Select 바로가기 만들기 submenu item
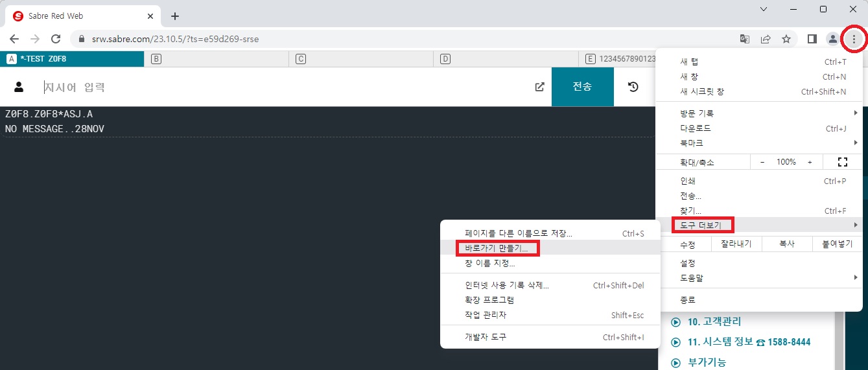Screen dimensions: 868x370 [550, 248]
